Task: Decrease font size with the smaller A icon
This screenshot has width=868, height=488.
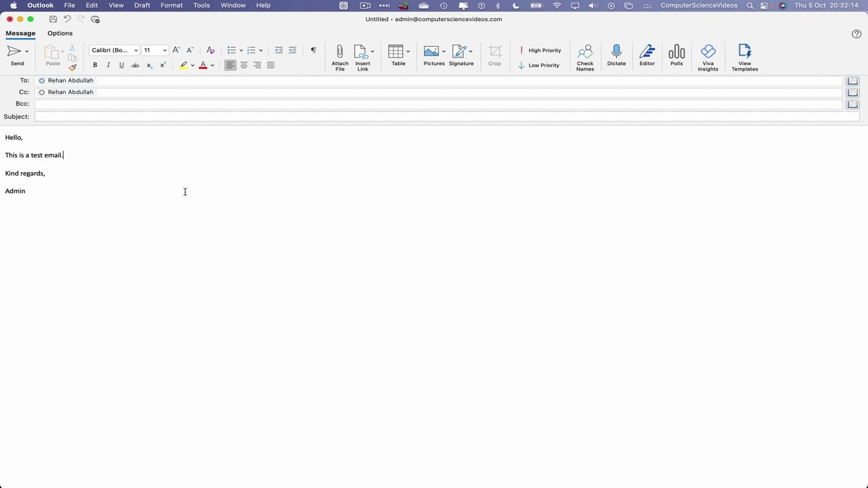Action: 190,50
